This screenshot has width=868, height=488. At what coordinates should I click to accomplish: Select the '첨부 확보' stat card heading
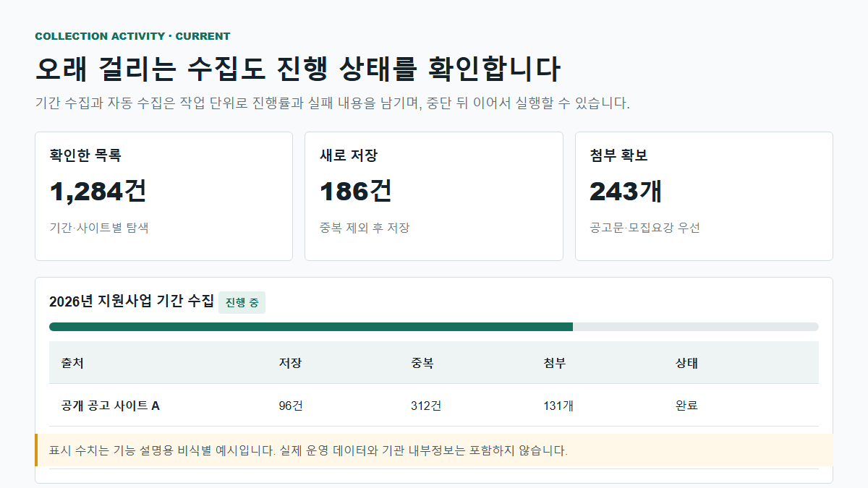coord(618,155)
